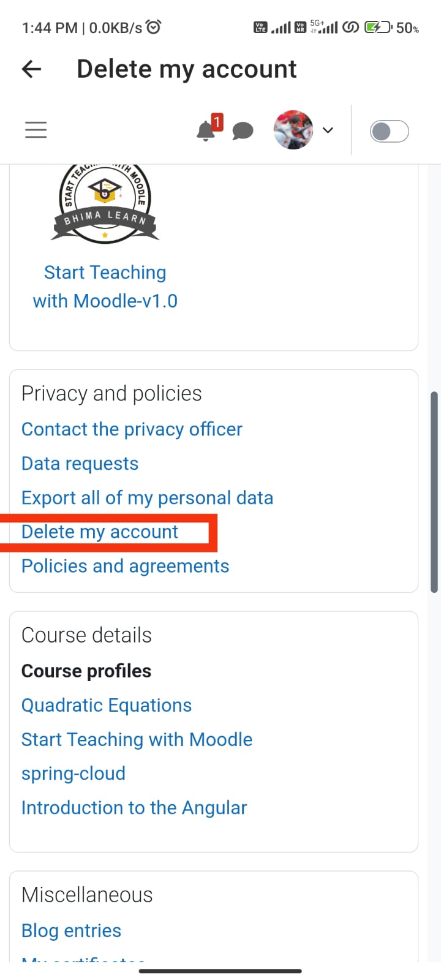Open Data requests

tap(80, 463)
